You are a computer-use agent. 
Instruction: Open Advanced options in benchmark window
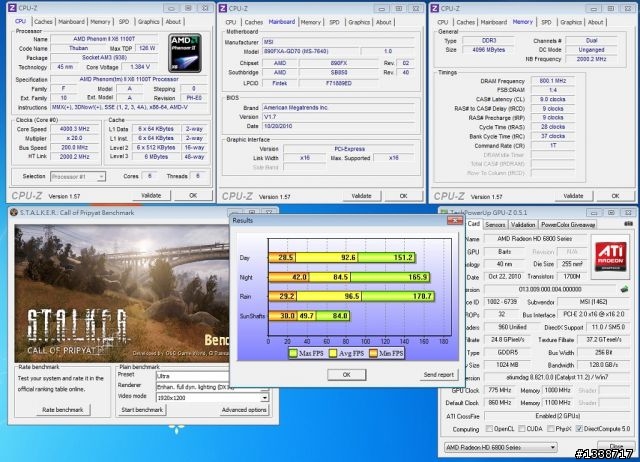click(244, 410)
